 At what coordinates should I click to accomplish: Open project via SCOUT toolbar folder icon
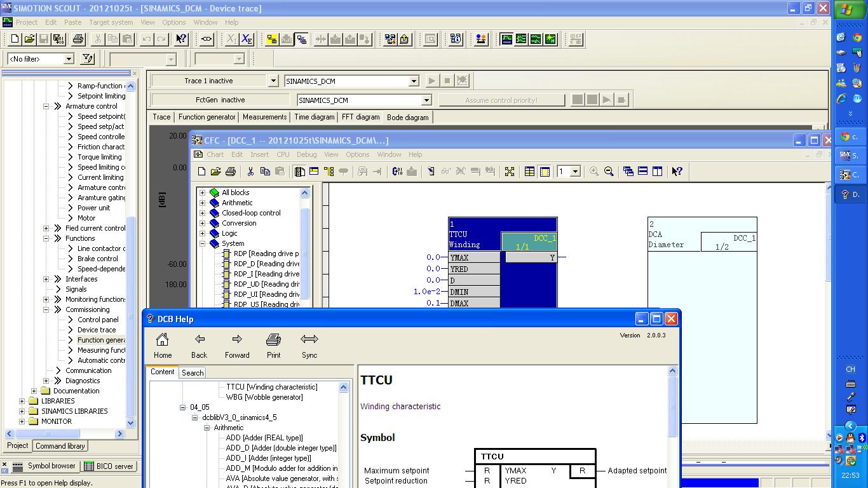[29, 39]
